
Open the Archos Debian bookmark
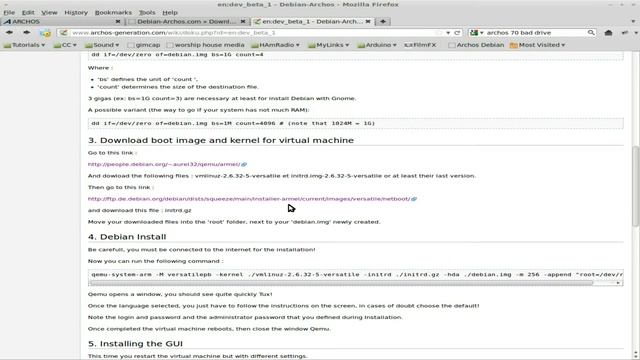click(476, 45)
